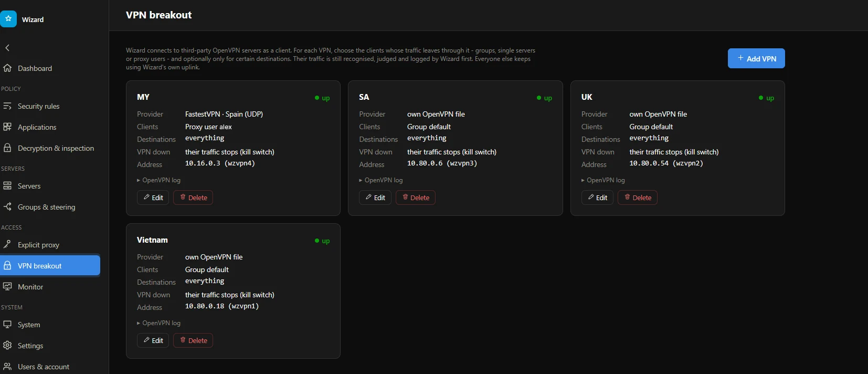
Task: Click the VPN breakout lock icon
Action: pyautogui.click(x=7, y=266)
